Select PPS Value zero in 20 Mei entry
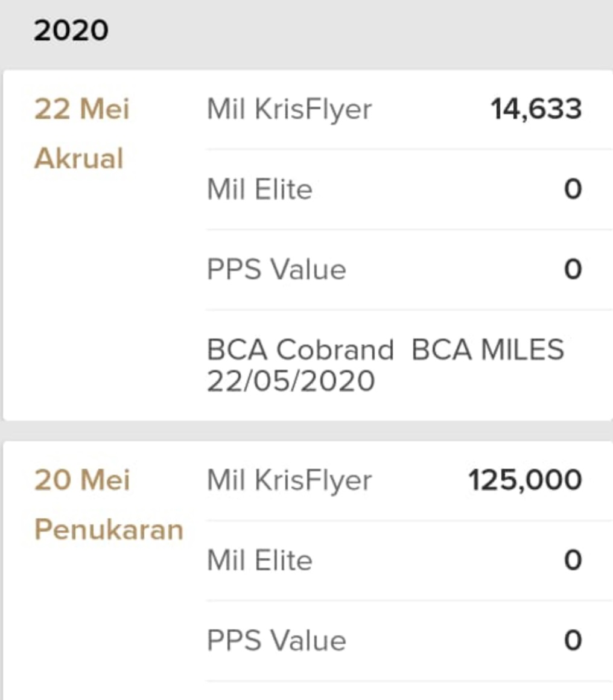This screenshot has height=700, width=613. click(573, 641)
